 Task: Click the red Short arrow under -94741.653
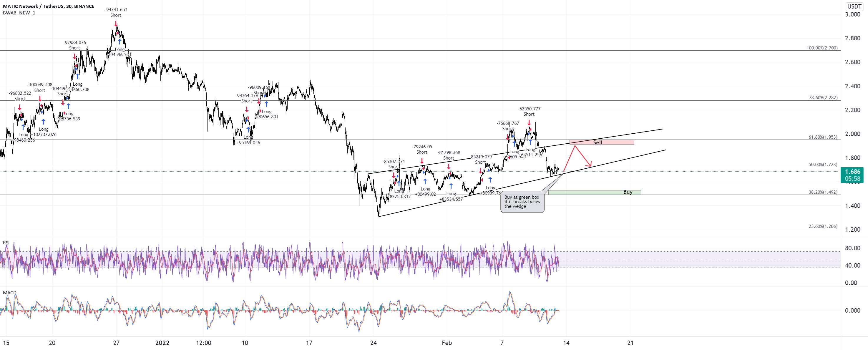pos(116,23)
